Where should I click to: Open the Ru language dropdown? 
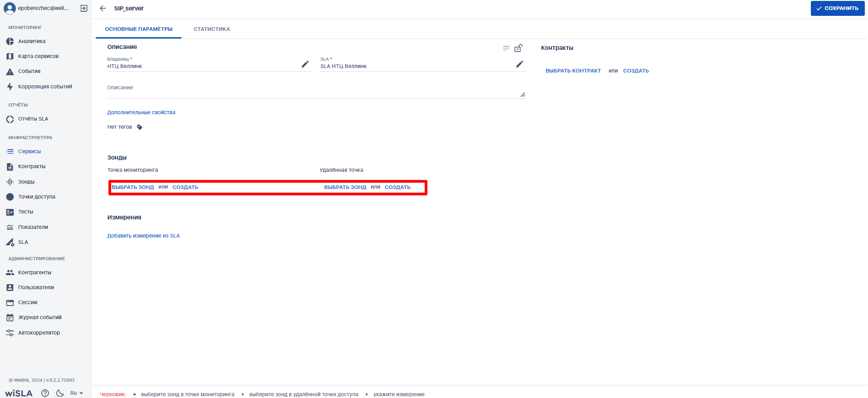77,393
